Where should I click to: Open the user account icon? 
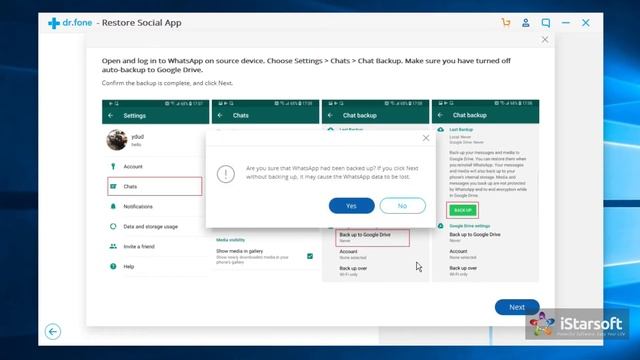(x=526, y=23)
